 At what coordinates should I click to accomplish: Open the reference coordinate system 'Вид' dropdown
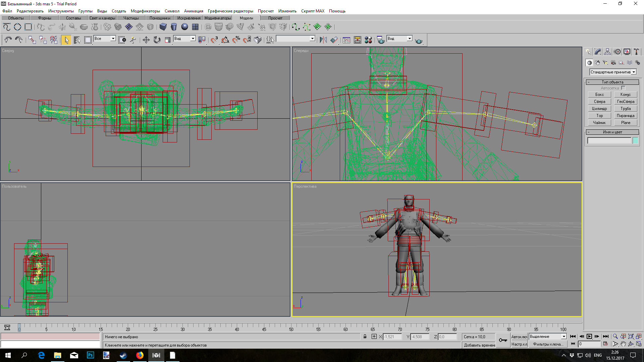(x=193, y=39)
